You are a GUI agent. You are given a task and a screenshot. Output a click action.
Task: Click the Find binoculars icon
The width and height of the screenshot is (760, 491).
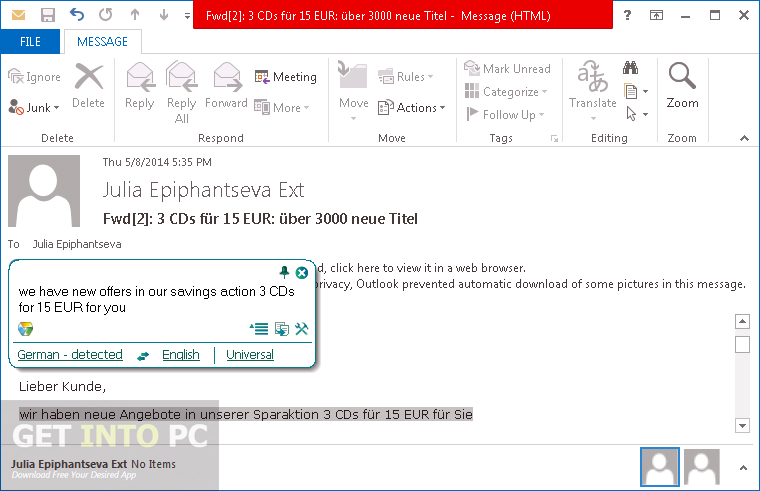[x=631, y=67]
